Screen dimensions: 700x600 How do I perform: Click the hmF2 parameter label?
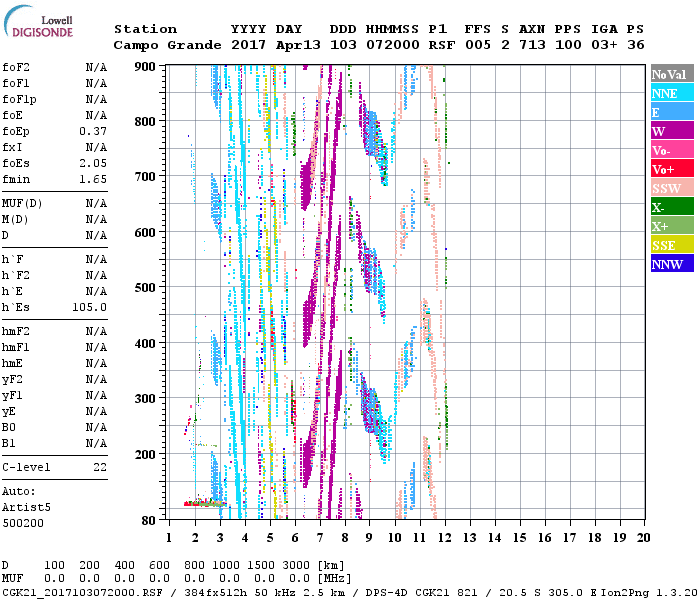16,331
